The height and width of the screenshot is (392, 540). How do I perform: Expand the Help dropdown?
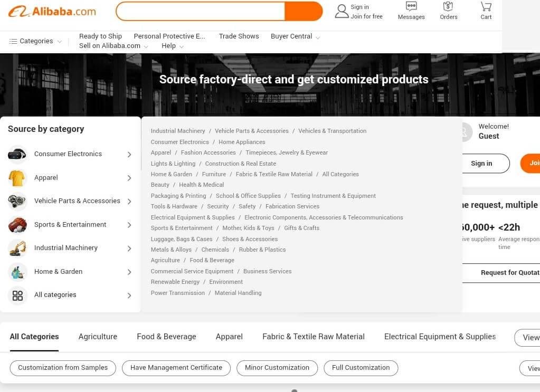(x=182, y=47)
